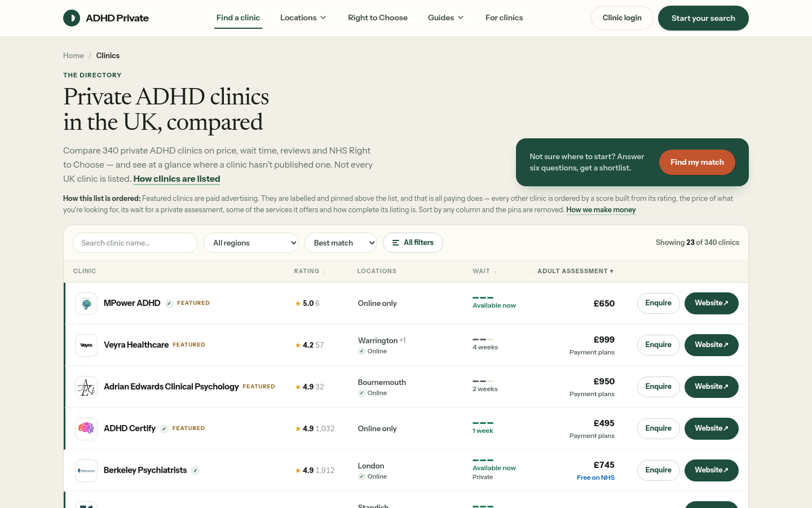
Task: Click the Showing 23 of 340 clinics count
Action: pos(698,243)
